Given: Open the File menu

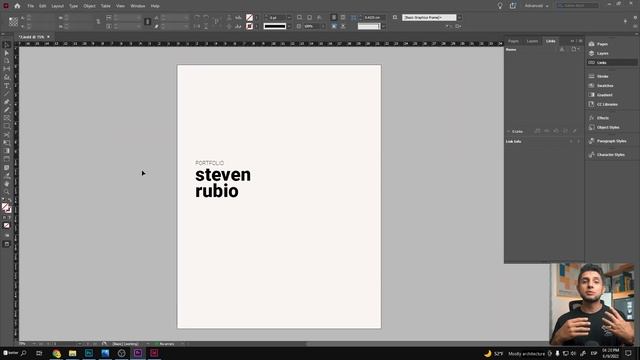Looking at the screenshot, I should click(31, 6).
